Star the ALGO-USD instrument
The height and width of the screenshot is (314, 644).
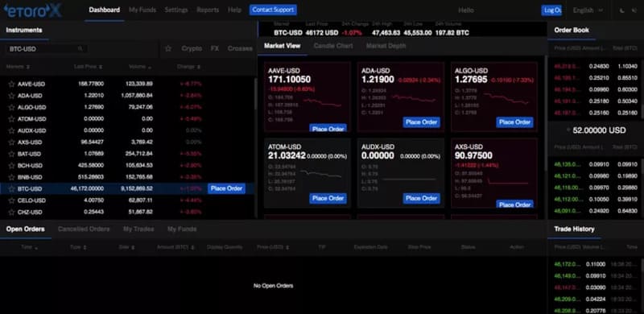click(x=11, y=107)
